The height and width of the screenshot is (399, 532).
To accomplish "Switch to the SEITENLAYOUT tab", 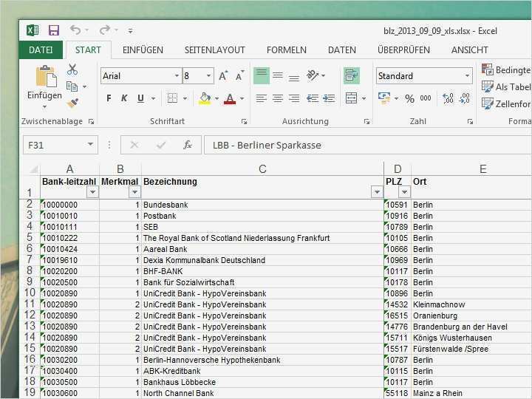I will 215,50.
